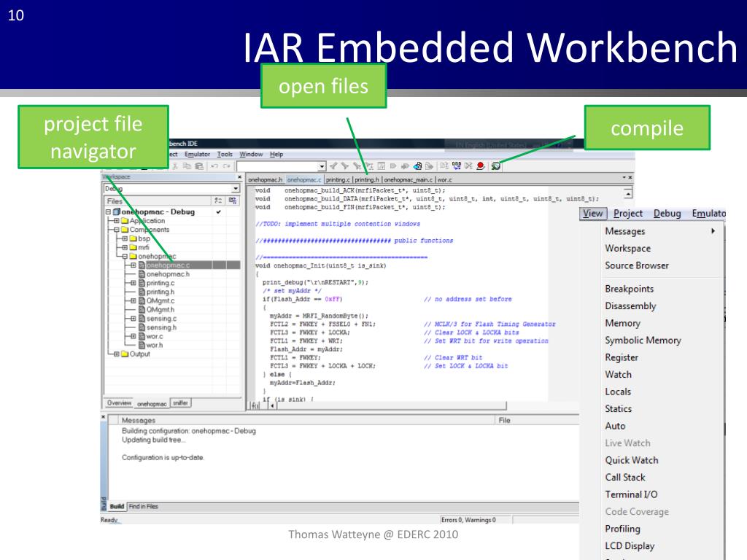Expand the Application folder
Viewport: 747px width, 560px height.
116,221
